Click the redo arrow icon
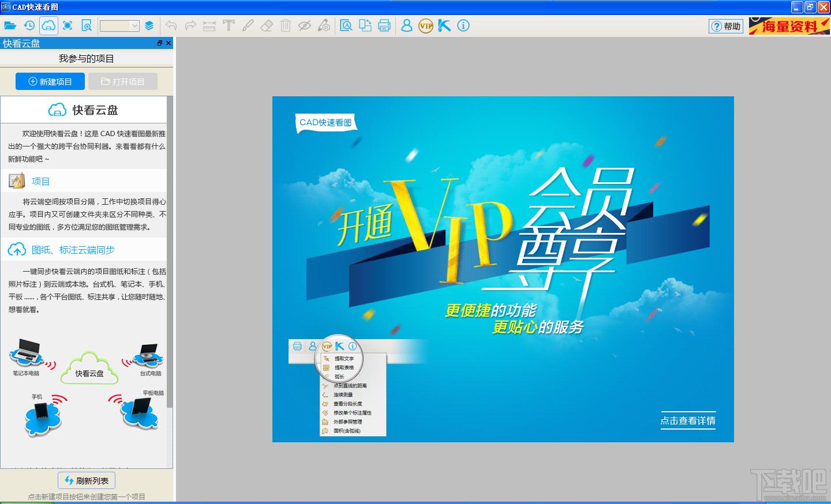 [190, 25]
